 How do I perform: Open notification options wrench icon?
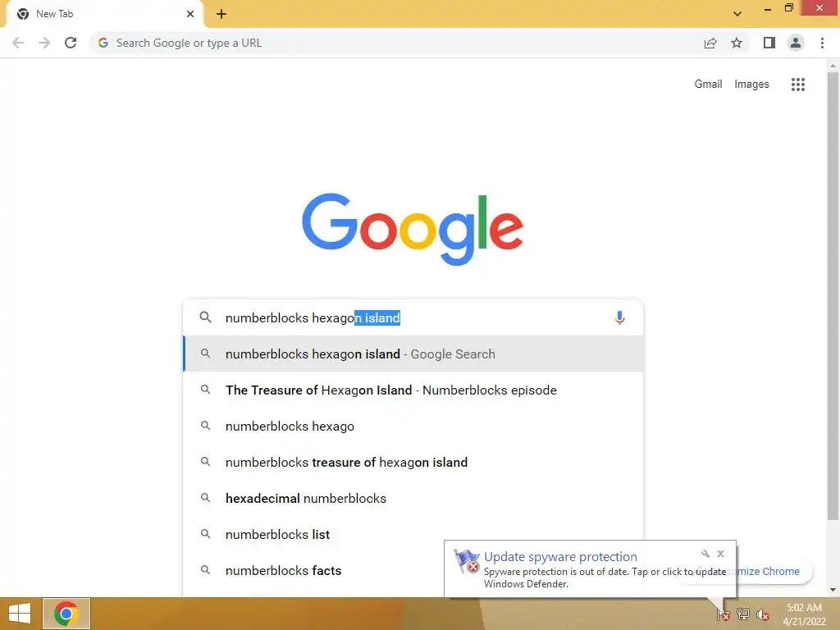click(x=705, y=554)
